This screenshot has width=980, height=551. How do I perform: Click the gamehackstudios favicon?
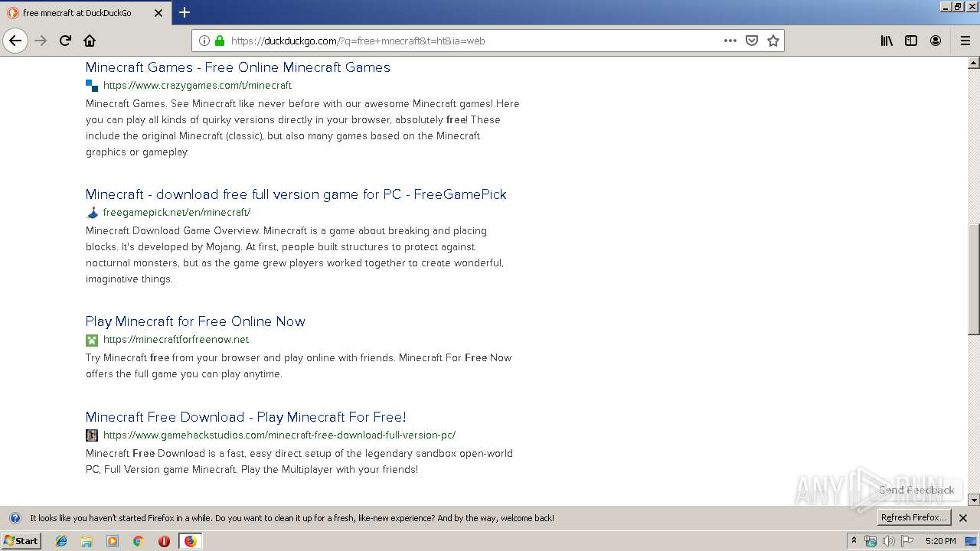pos(92,435)
